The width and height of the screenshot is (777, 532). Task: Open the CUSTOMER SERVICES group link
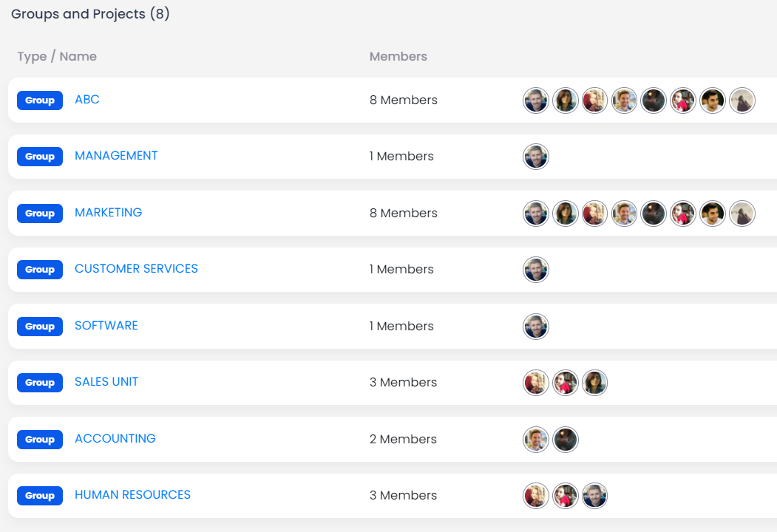pos(136,269)
